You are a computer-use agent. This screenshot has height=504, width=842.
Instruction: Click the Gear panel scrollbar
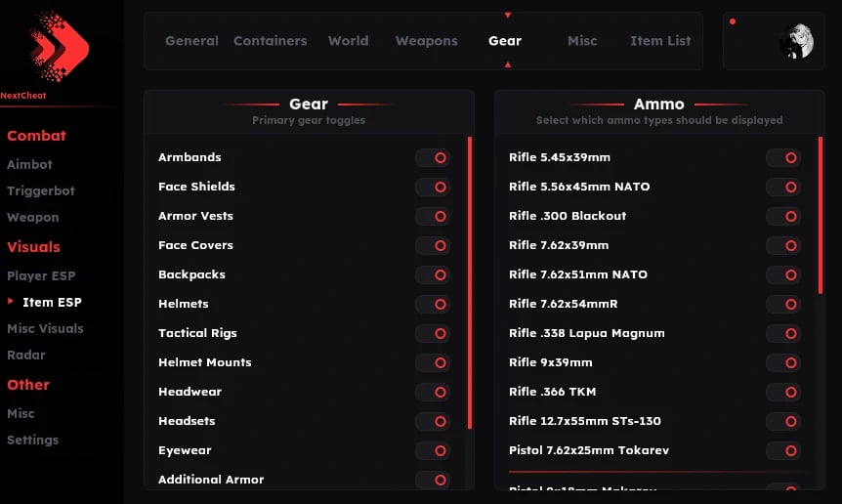pos(470,283)
